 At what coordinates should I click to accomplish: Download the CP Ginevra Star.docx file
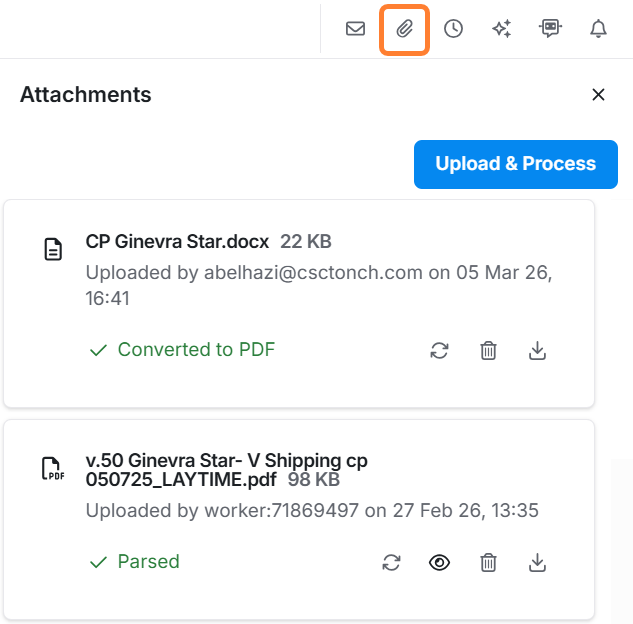pos(537,350)
